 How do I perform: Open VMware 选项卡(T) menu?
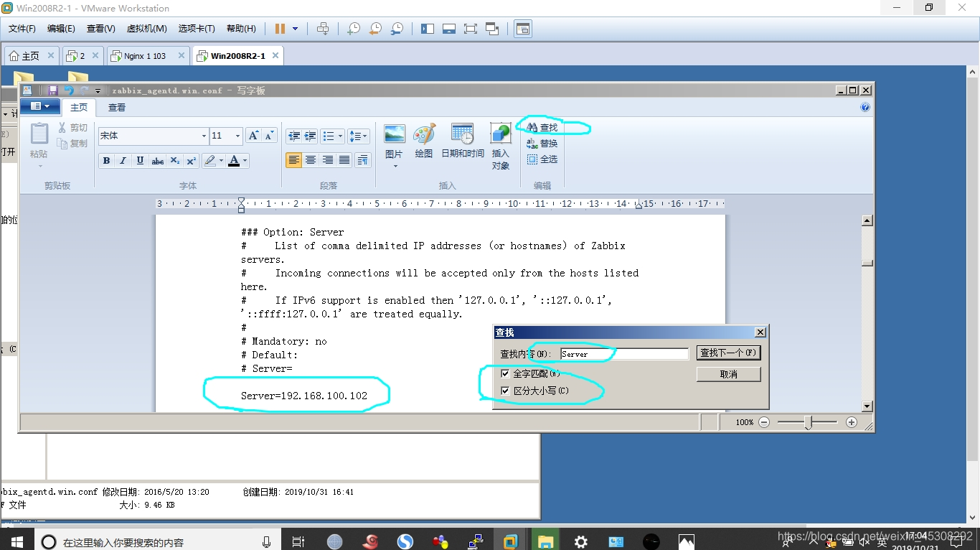197,29
